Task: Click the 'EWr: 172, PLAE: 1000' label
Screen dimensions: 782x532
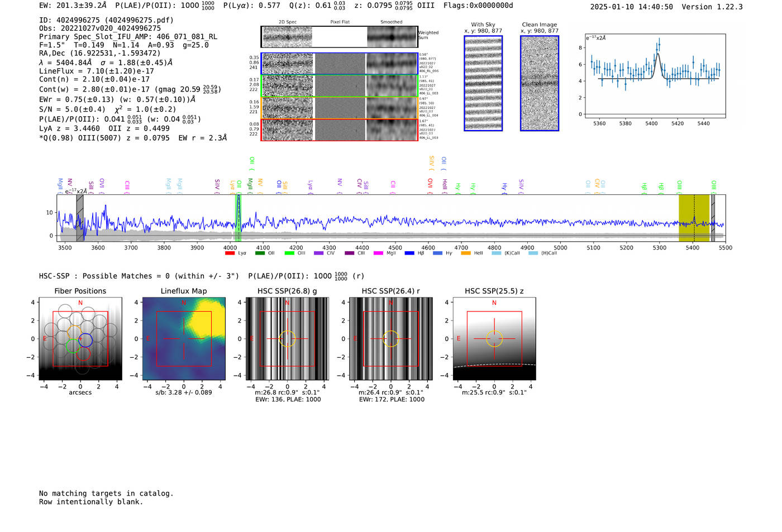Action: (392, 399)
